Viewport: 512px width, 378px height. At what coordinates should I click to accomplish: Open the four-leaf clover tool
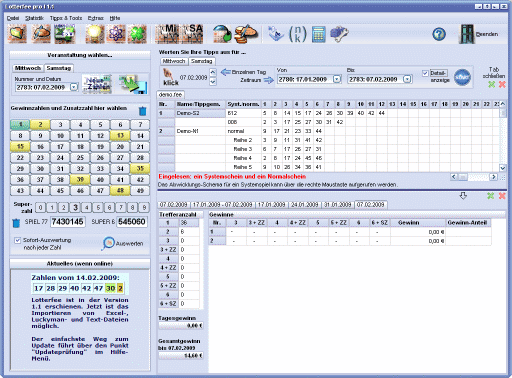137,34
